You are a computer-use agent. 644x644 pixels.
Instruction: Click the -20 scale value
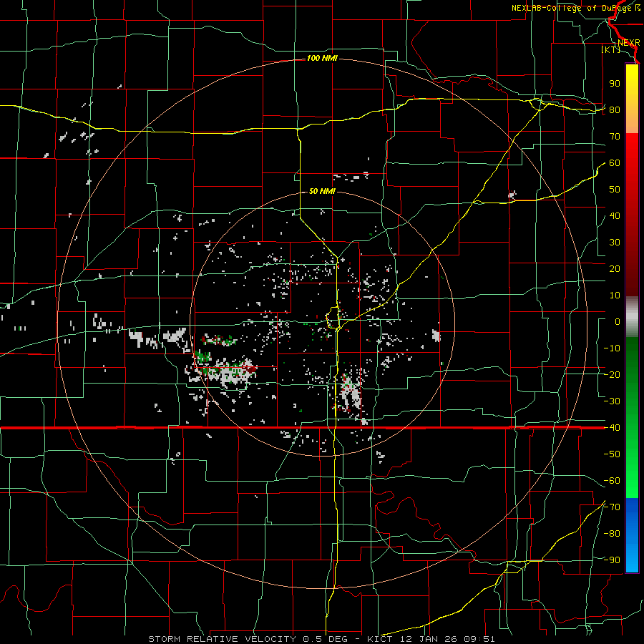tap(612, 375)
